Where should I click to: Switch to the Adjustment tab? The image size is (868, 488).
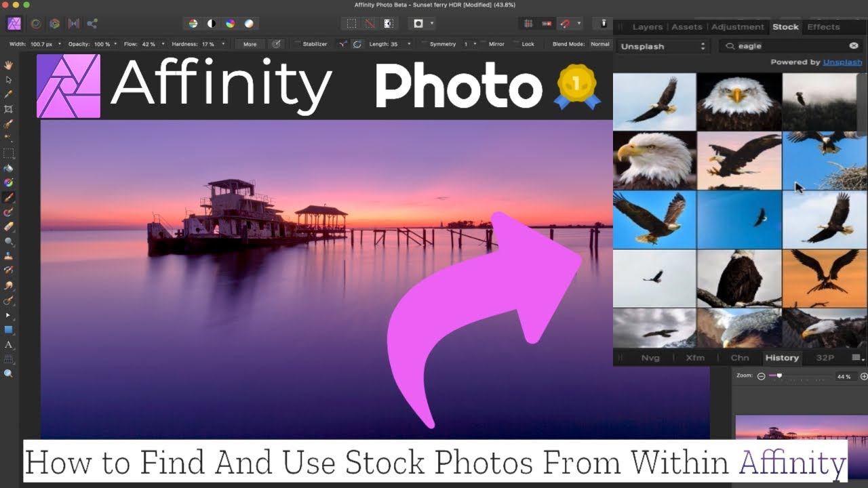(x=738, y=27)
